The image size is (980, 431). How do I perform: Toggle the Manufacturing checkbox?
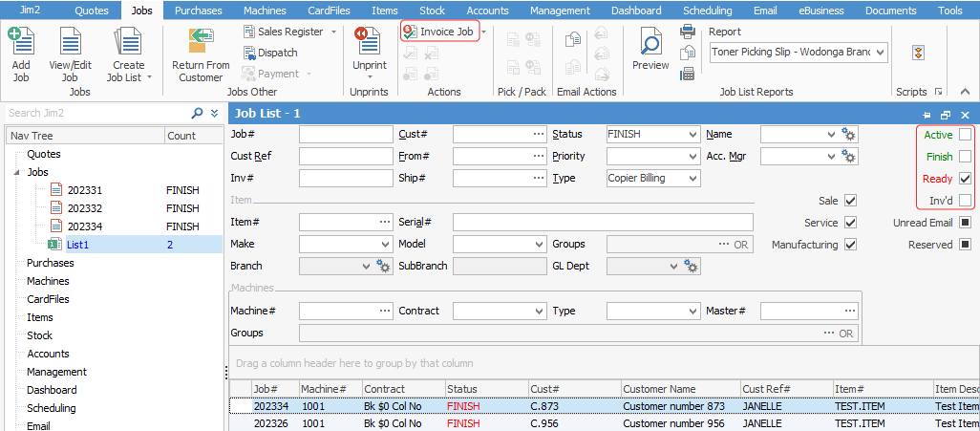[x=851, y=245]
